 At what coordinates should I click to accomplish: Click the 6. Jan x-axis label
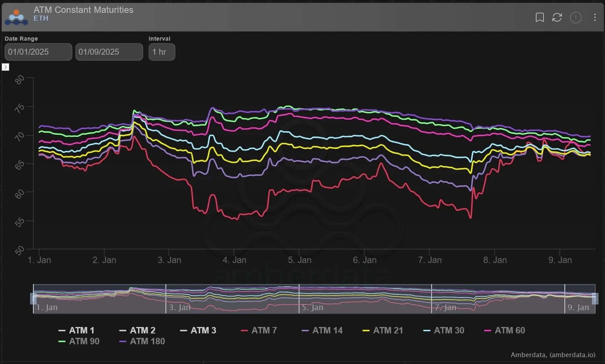[365, 260]
